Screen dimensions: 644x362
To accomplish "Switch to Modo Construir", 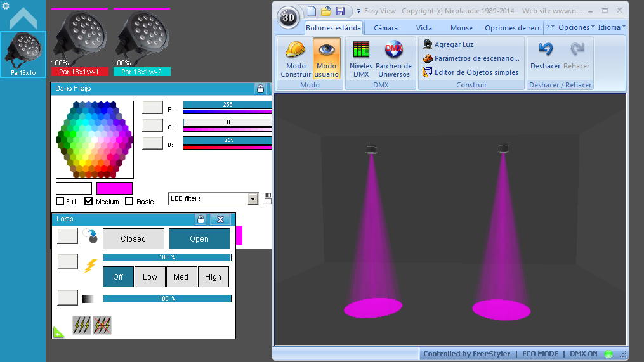I will point(295,59).
